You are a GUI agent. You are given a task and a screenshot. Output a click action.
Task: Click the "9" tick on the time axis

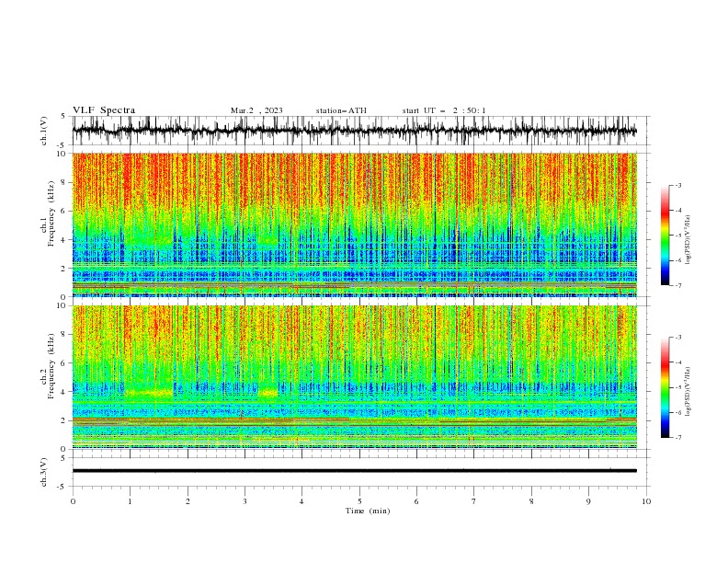[x=588, y=501]
